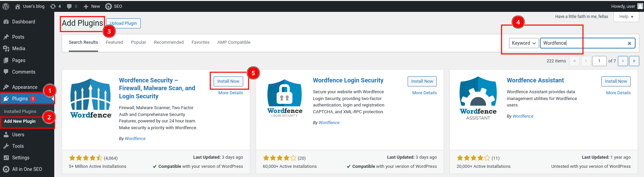Switch to the Popular plugins tab
Viewport: 644px width, 177px height.
click(138, 42)
